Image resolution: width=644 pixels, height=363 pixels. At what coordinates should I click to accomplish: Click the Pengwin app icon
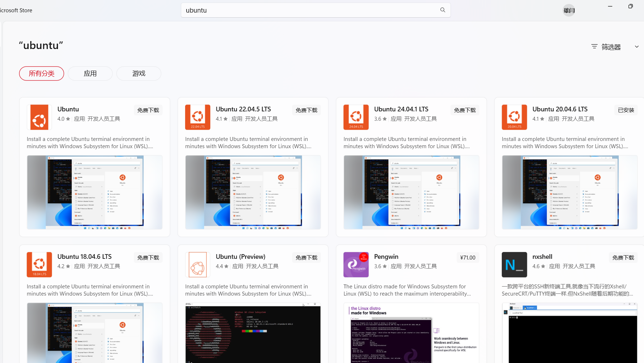click(356, 265)
